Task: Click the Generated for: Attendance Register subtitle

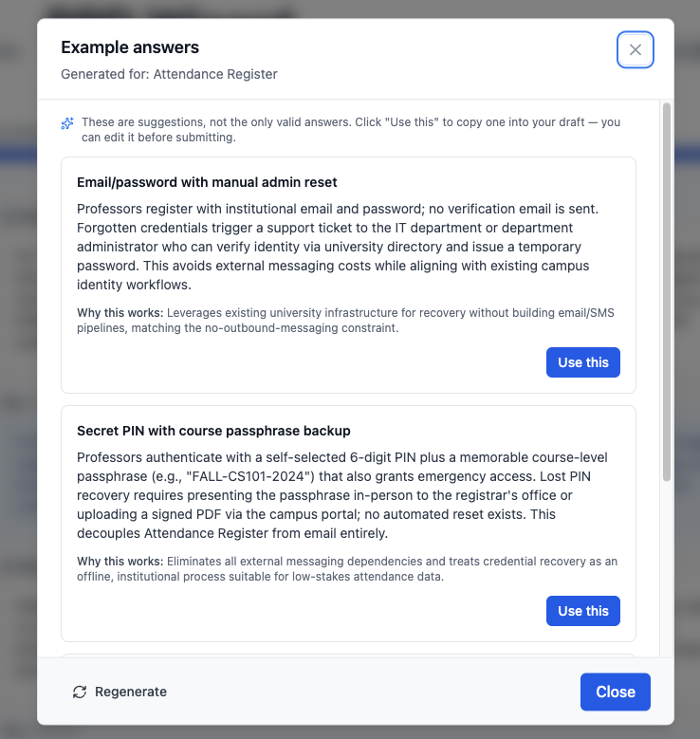Action: click(x=169, y=74)
